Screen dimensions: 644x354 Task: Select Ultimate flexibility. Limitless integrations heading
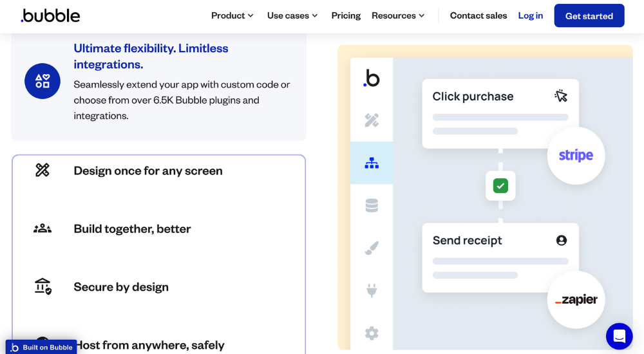pos(151,56)
